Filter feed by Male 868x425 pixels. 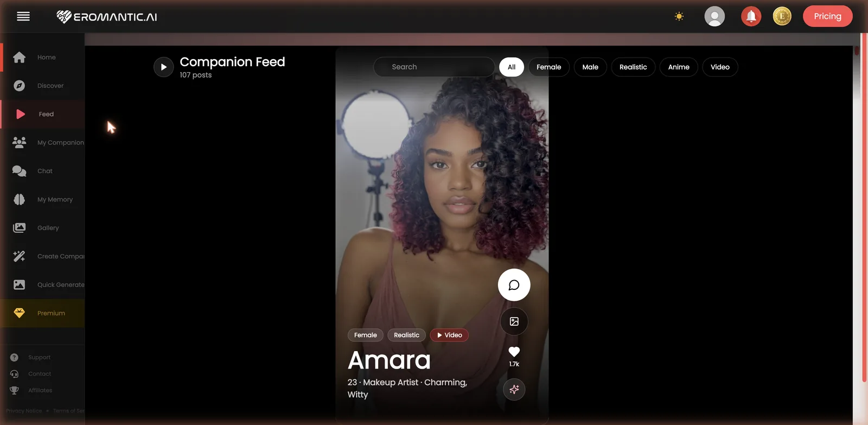590,67
